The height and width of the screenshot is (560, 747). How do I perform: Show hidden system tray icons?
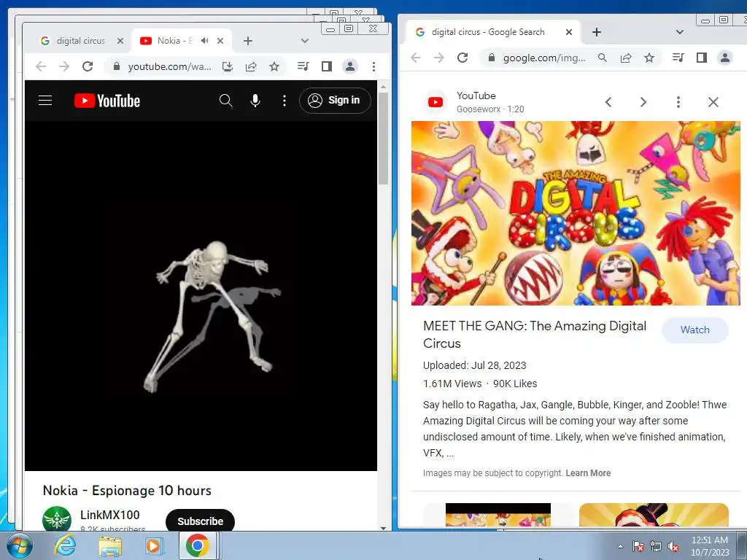(x=620, y=546)
